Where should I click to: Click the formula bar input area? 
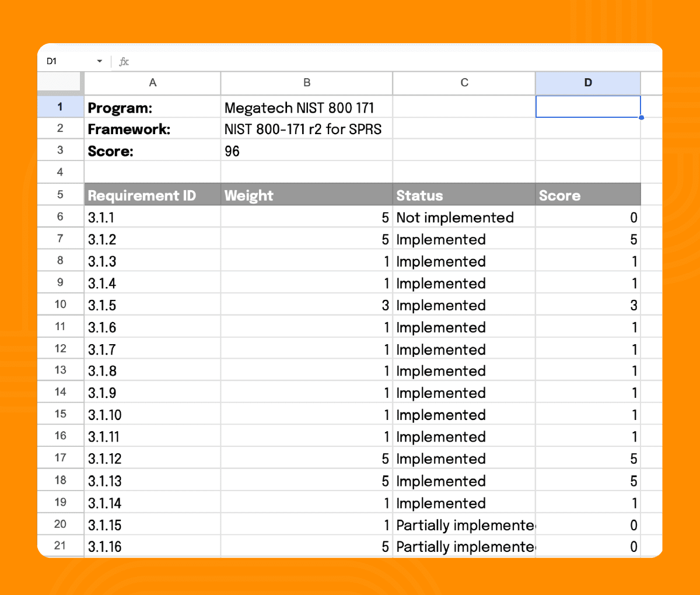pyautogui.click(x=385, y=61)
